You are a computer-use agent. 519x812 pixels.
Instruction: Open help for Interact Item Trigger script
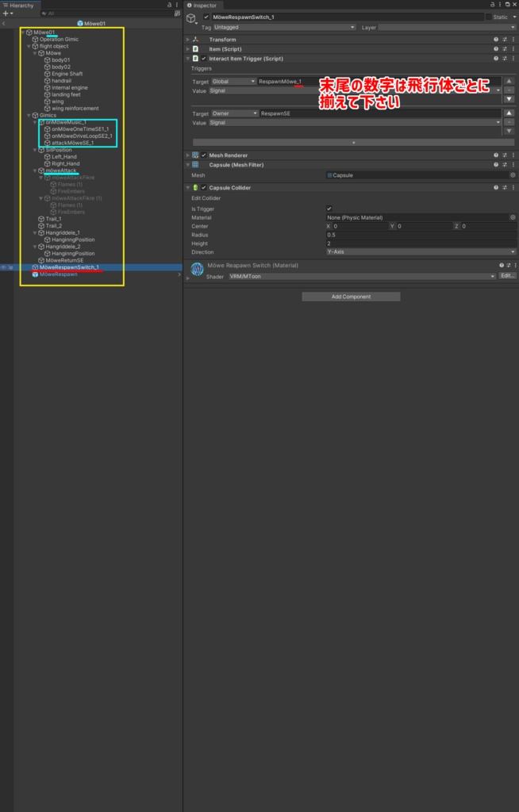coord(496,59)
